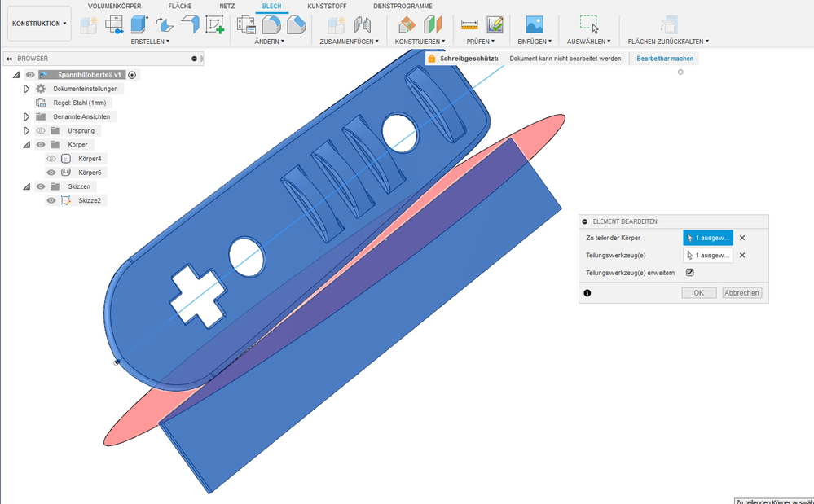This screenshot has height=504, width=814.
Task: Collapse Browser panel with double-arrow icon
Action: click(9, 59)
